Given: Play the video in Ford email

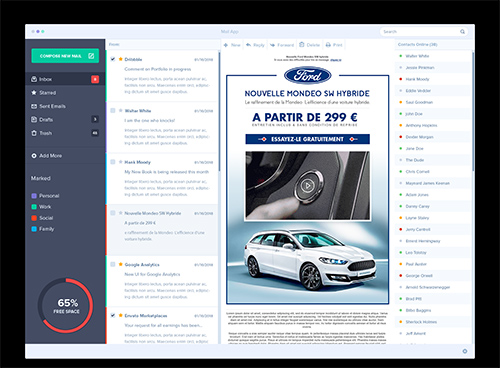Looking at the screenshot, I should point(308,185).
